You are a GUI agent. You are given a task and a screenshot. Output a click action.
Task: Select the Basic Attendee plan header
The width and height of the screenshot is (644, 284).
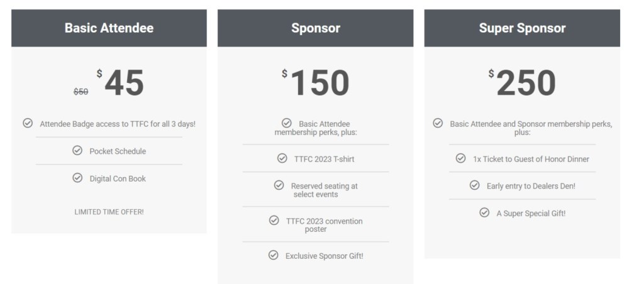click(109, 28)
